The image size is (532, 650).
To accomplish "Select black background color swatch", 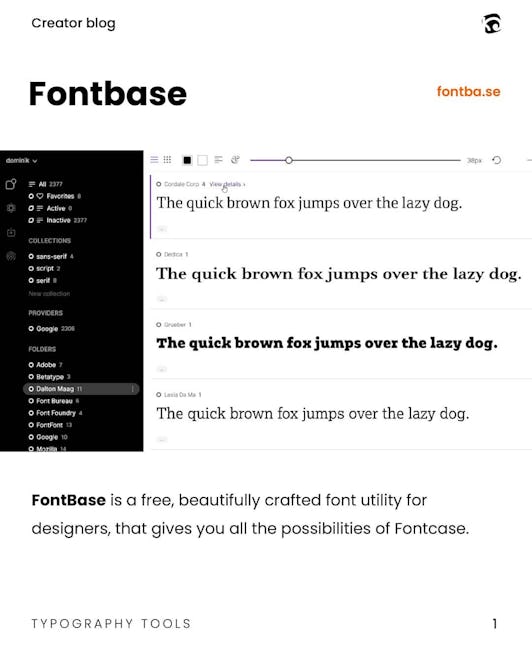I will (187, 160).
